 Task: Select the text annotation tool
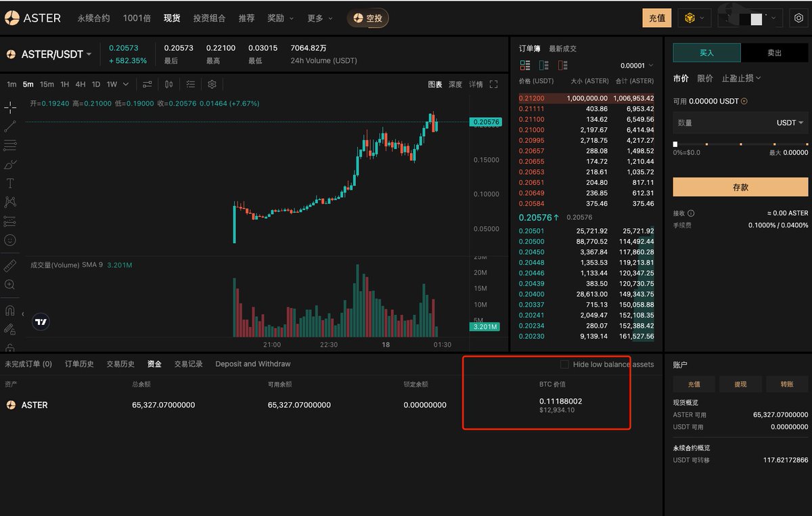click(x=10, y=183)
